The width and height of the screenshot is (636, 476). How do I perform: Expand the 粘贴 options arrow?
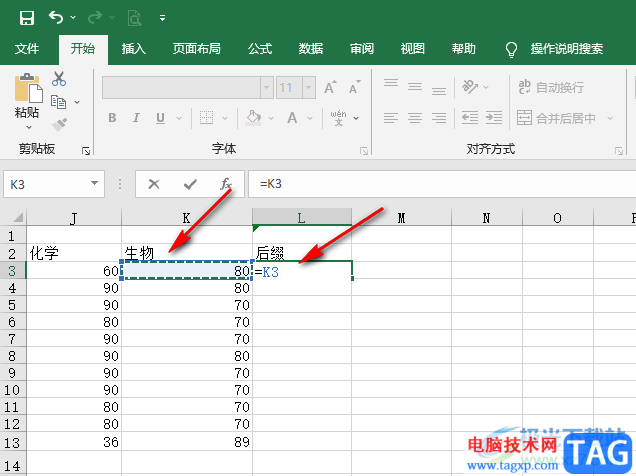point(28,127)
